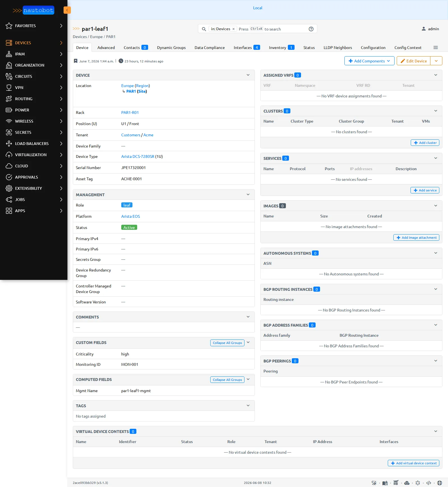Open Secrets lock icon in sidebar
448x487 pixels.
(9, 132)
